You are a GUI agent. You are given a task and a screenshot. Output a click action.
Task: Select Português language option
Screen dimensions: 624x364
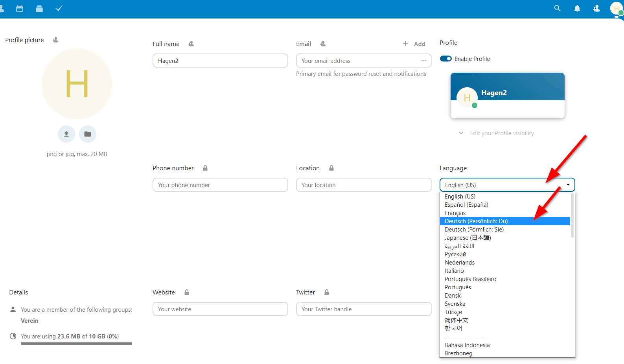(x=505, y=287)
